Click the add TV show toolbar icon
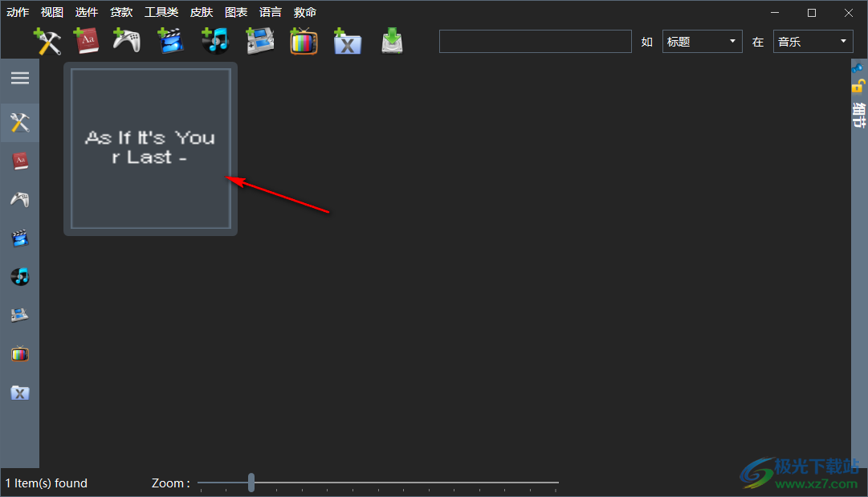The image size is (868, 497). tap(304, 41)
